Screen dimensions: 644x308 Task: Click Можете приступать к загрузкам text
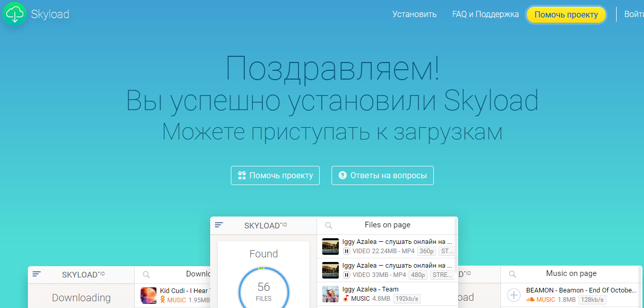tap(332, 131)
